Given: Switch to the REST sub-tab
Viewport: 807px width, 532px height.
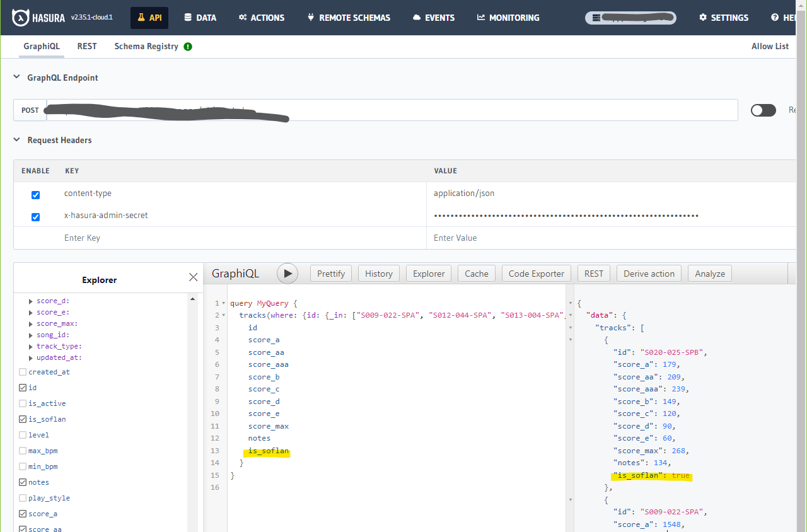Looking at the screenshot, I should [x=87, y=46].
